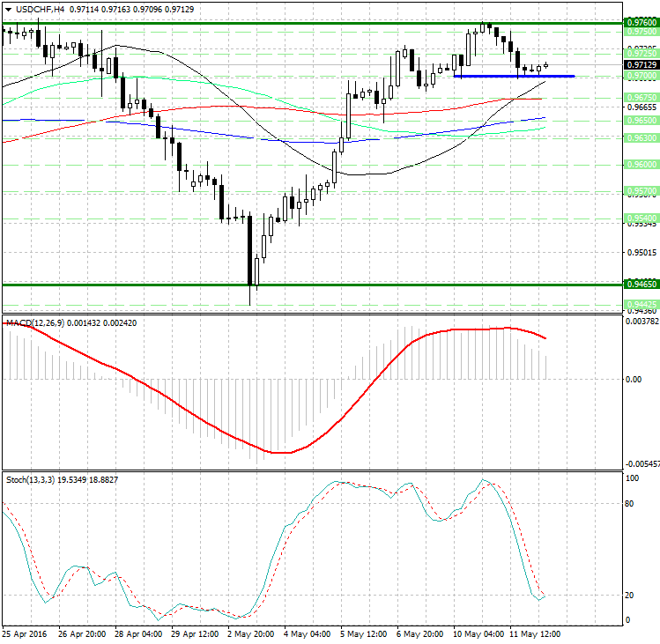Click the 0.9675 green price label
The image size is (660, 644).
[x=639, y=97]
